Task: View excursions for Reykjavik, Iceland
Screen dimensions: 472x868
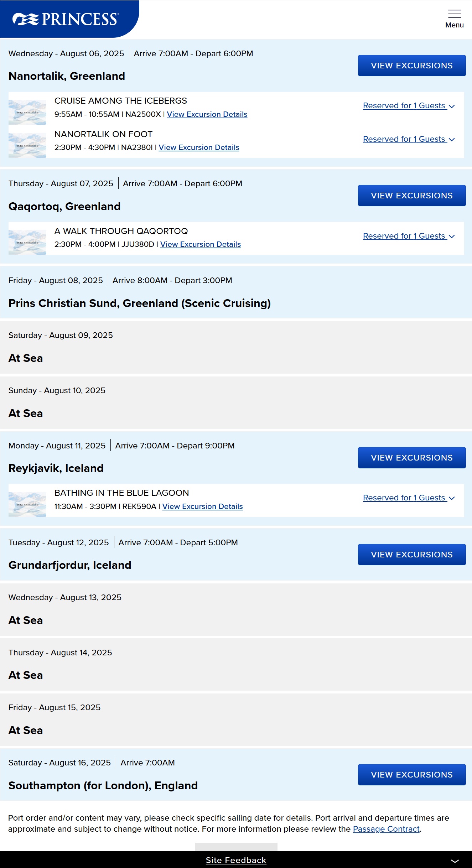Action: [411, 458]
